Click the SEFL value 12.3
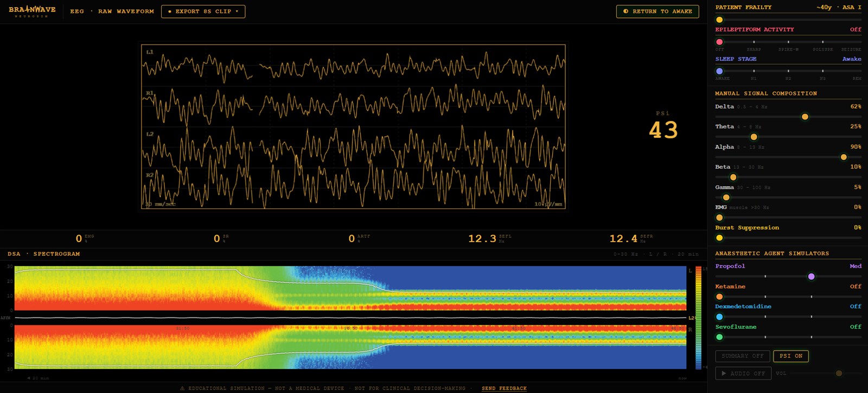Screen dimensions: 868x393 (482, 239)
